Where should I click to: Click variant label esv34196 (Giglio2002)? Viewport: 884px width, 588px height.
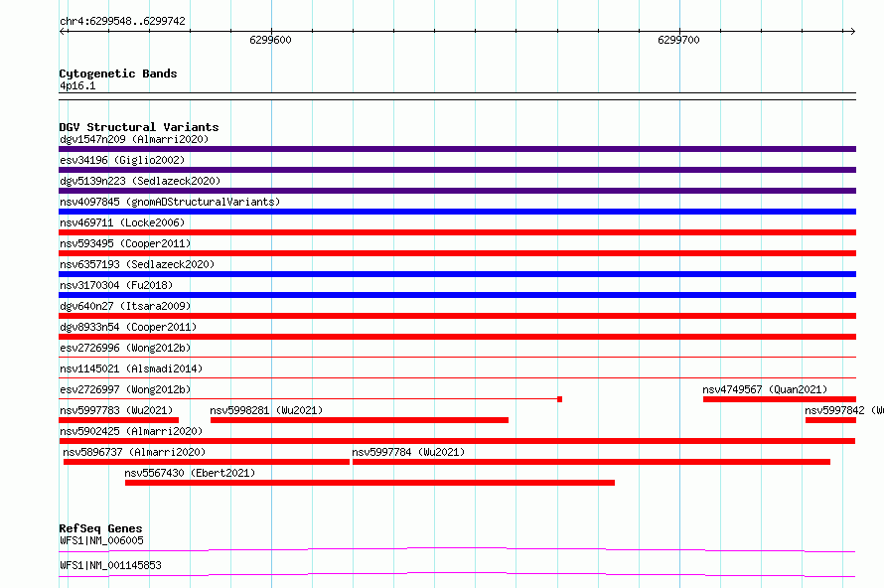(x=122, y=160)
